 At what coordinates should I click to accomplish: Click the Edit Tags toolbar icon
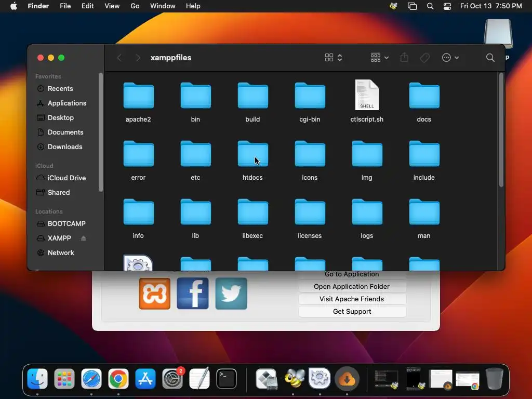pos(425,58)
